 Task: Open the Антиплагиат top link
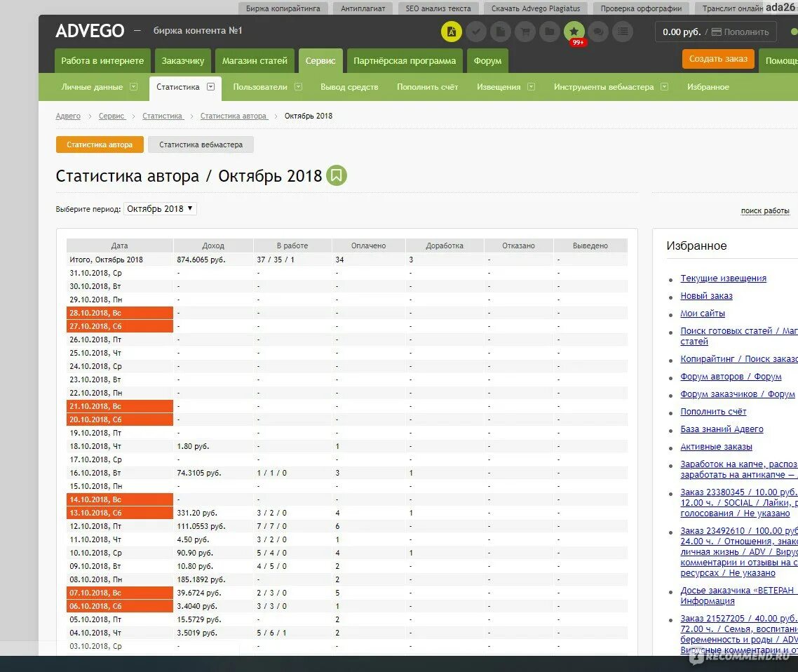click(x=363, y=8)
